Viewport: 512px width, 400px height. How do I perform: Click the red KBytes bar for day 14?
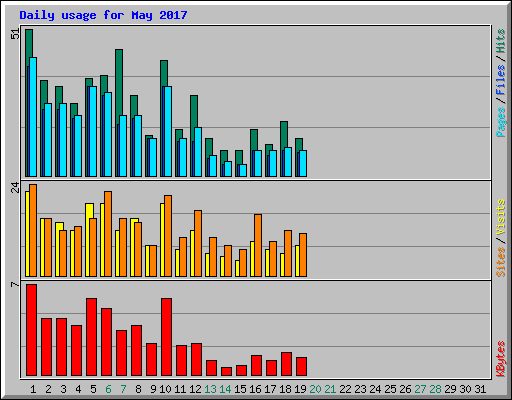tap(226, 372)
